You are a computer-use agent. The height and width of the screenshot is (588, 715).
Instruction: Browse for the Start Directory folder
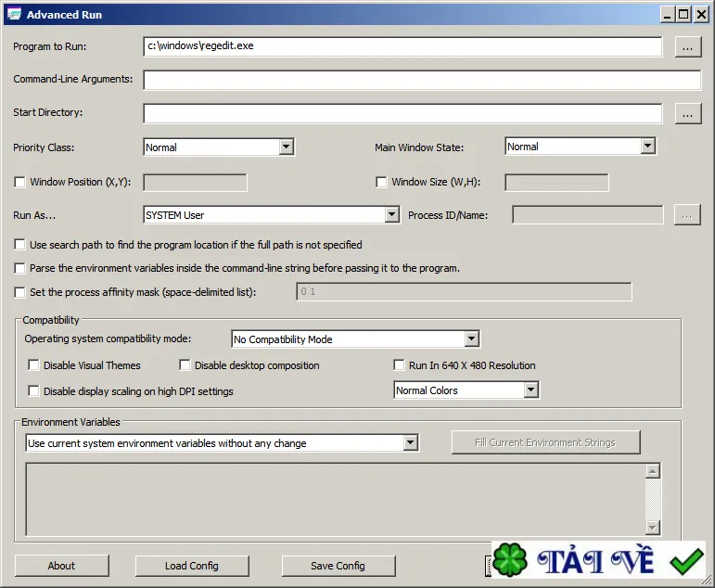687,114
